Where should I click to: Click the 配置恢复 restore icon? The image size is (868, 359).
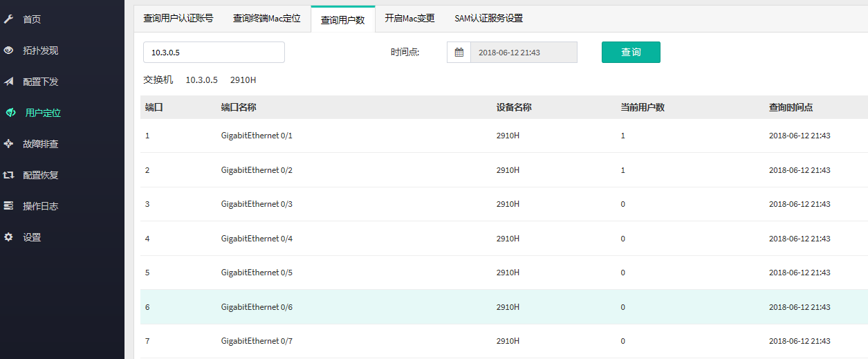coord(8,175)
